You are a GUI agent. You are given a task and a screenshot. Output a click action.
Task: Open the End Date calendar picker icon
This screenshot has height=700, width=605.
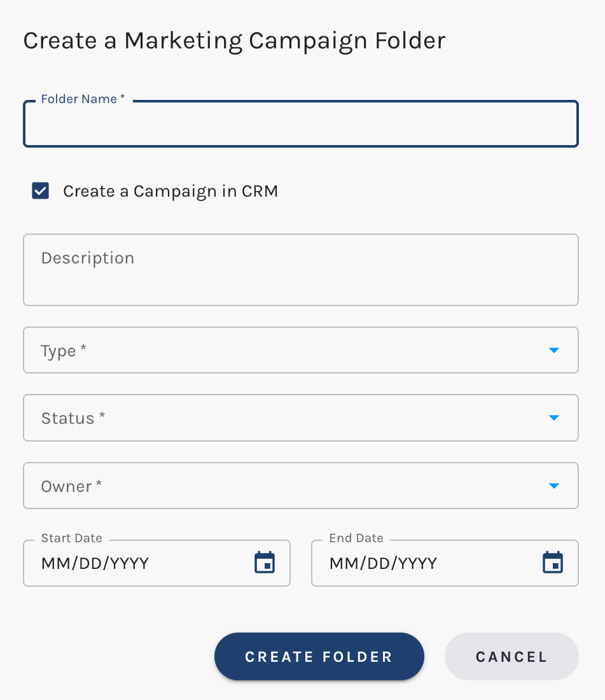click(553, 562)
